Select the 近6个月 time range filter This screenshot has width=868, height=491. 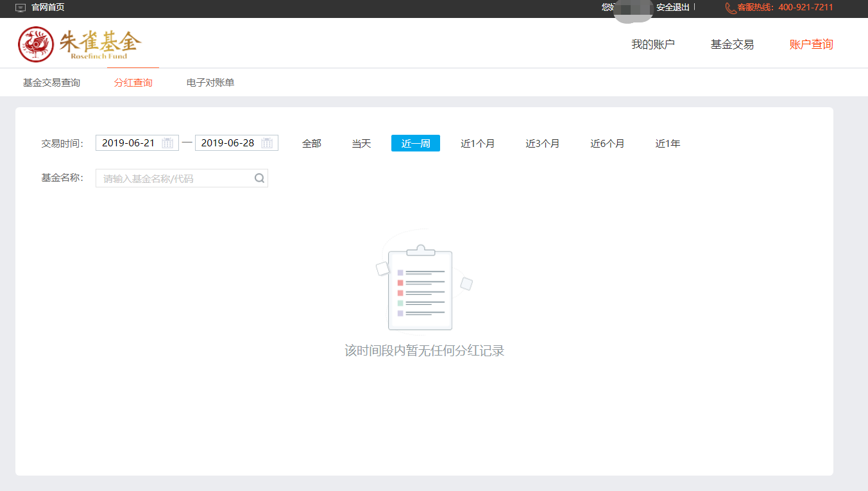[608, 144]
